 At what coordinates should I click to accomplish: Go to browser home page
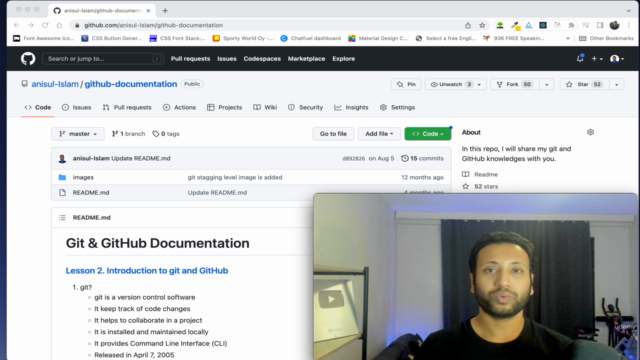pos(59,25)
